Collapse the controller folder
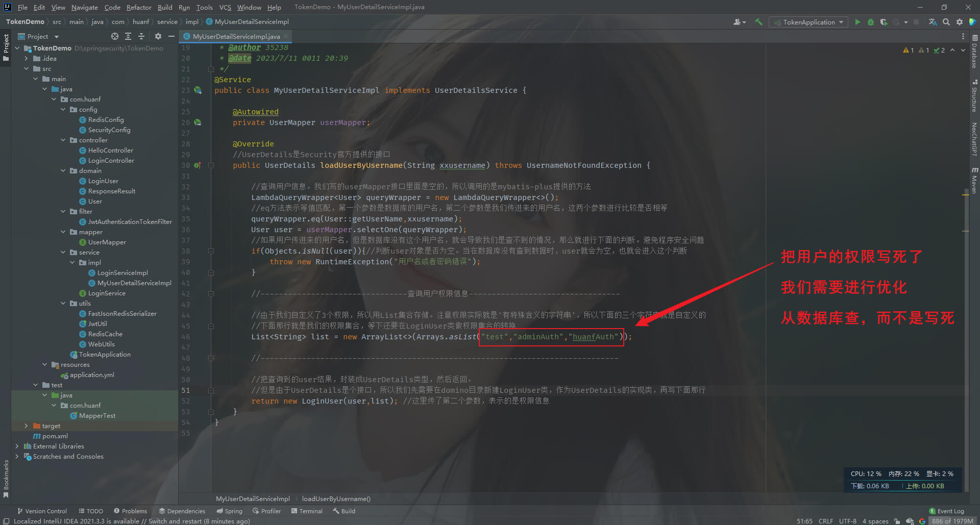 click(x=63, y=140)
